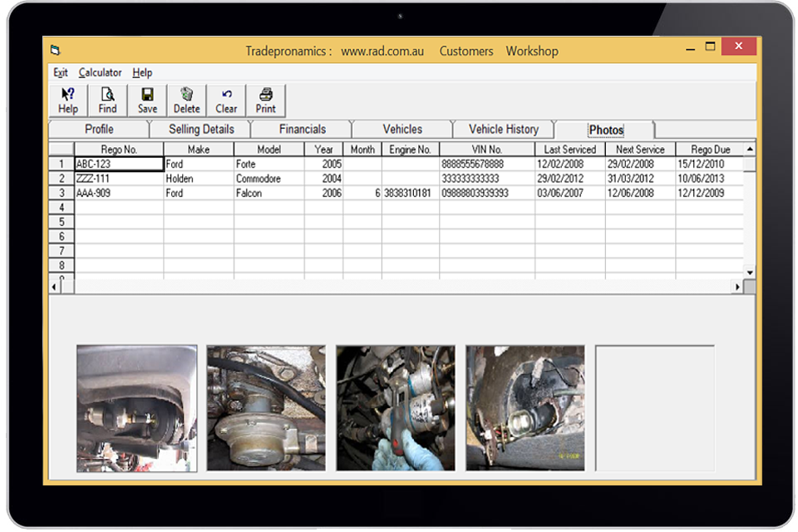Click the horizontal scrollbar right arrow
Viewport: 798px width, 532px height.
tap(738, 286)
